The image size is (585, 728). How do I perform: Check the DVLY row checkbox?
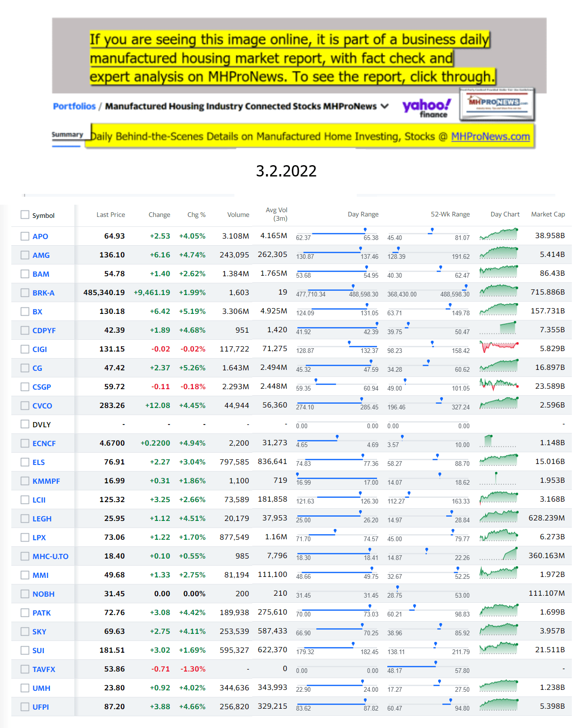click(x=25, y=424)
